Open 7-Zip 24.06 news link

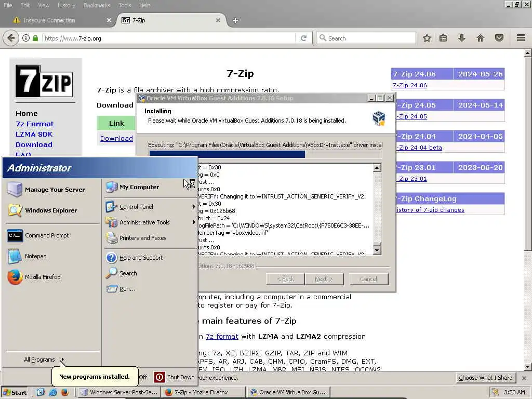[x=409, y=85]
